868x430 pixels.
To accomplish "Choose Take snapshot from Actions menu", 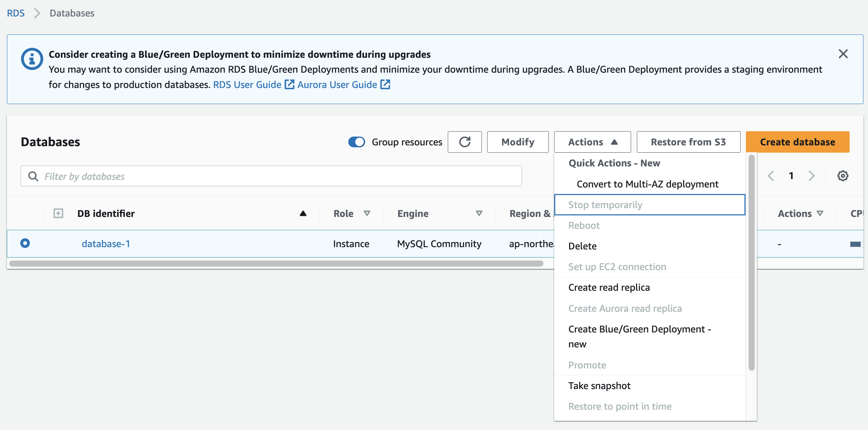I will pyautogui.click(x=599, y=386).
